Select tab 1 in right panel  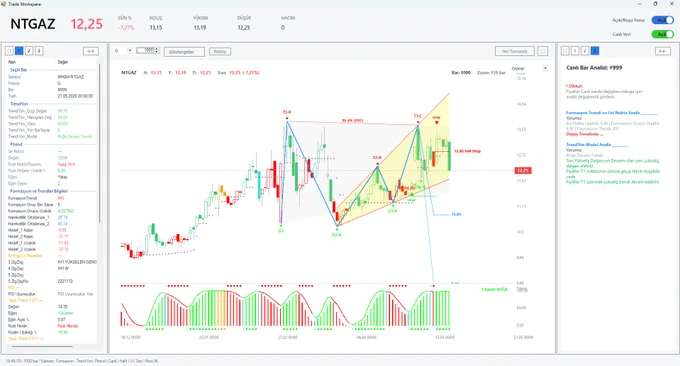tap(575, 51)
